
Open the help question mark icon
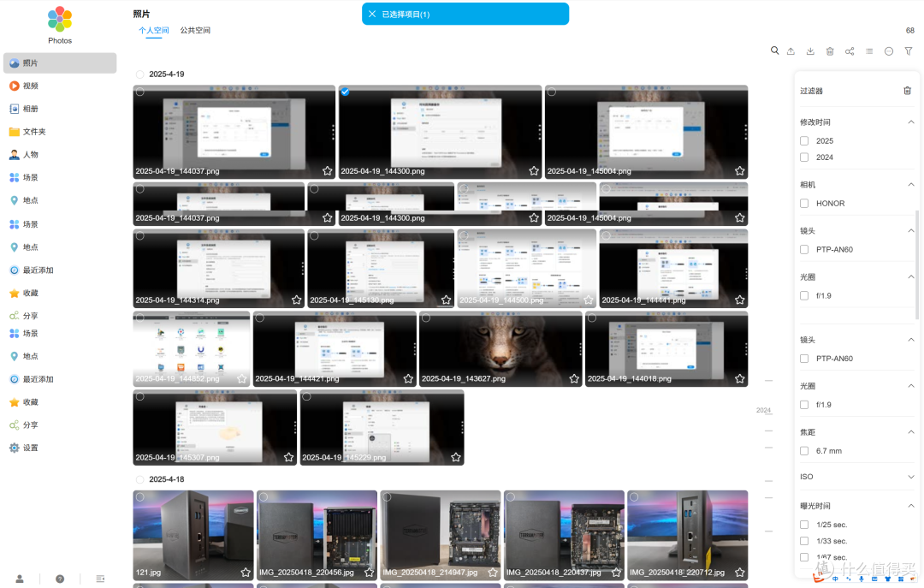pos(60,579)
